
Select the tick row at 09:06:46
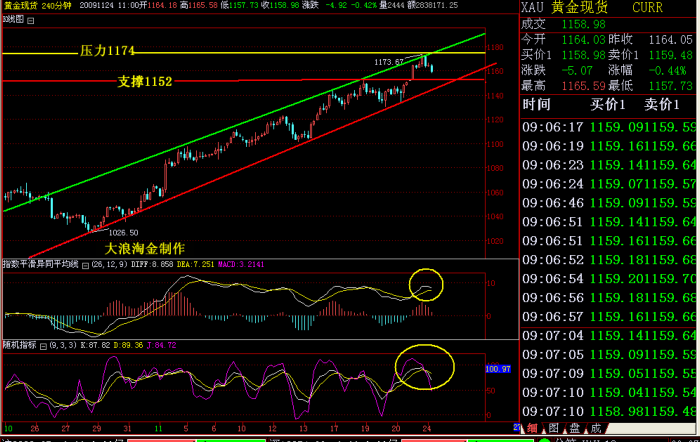[609, 203]
